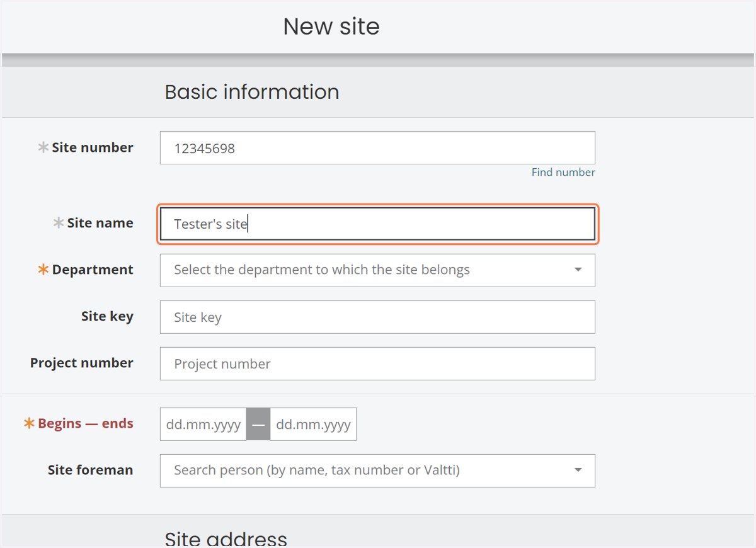Click the Site key input field
This screenshot has width=756, height=548.
pos(377,317)
